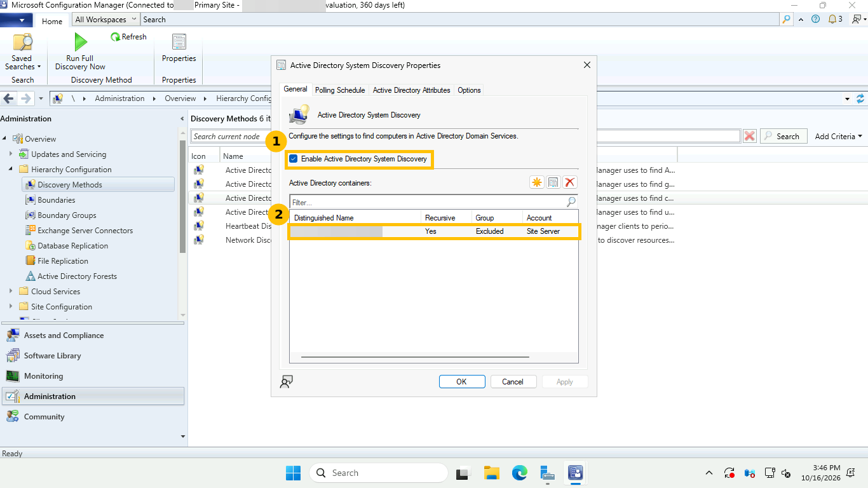Open Microsoft Edge from taskbar

tap(520, 473)
